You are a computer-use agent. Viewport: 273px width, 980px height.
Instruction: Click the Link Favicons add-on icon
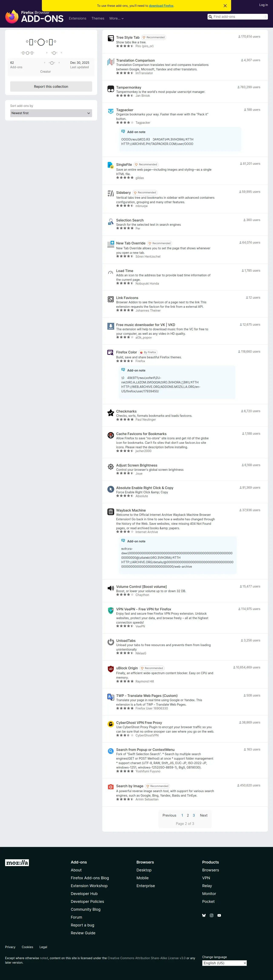[x=111, y=299]
